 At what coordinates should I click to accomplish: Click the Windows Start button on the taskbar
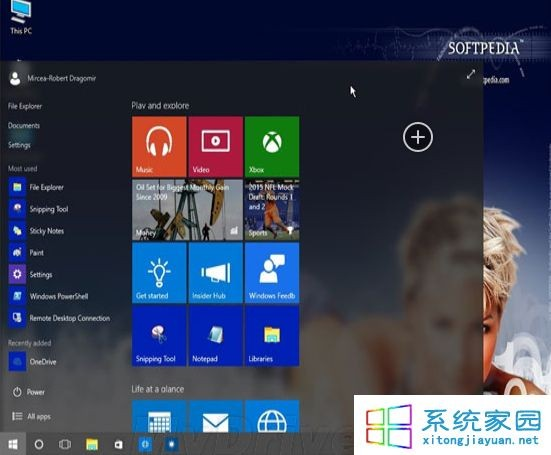point(13,444)
